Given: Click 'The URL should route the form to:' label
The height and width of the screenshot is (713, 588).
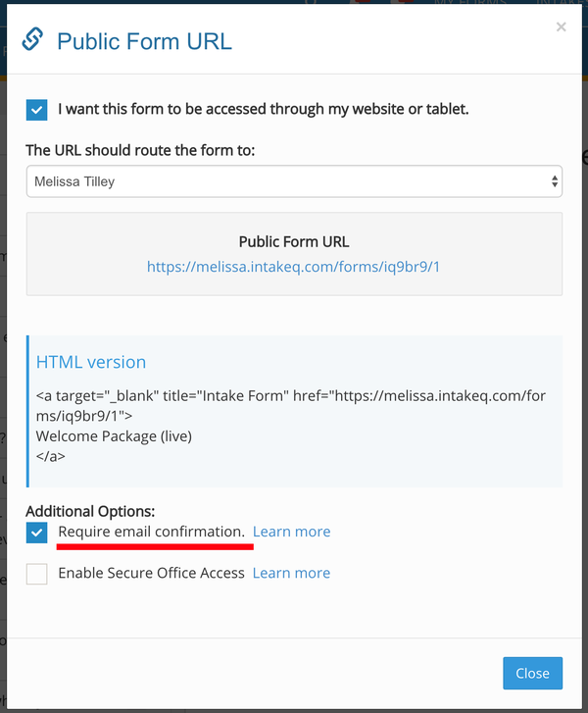Looking at the screenshot, I should tap(140, 150).
